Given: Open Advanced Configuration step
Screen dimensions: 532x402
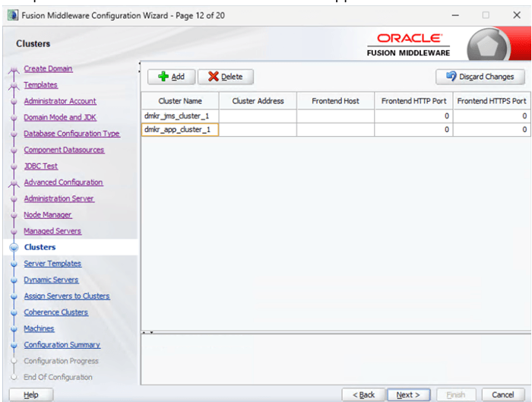Looking at the screenshot, I should click(x=63, y=182).
